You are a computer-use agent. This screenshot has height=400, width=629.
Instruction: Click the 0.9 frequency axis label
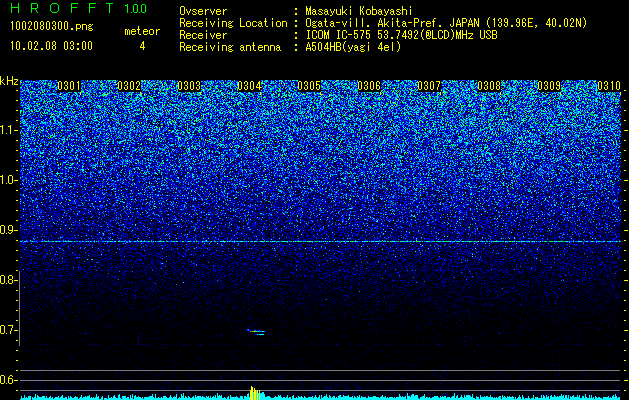[7, 230]
